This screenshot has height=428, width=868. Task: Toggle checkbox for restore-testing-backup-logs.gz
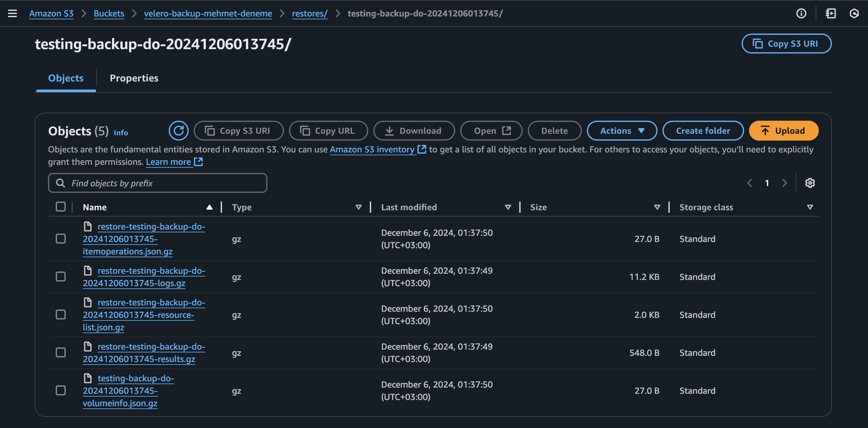[61, 277]
